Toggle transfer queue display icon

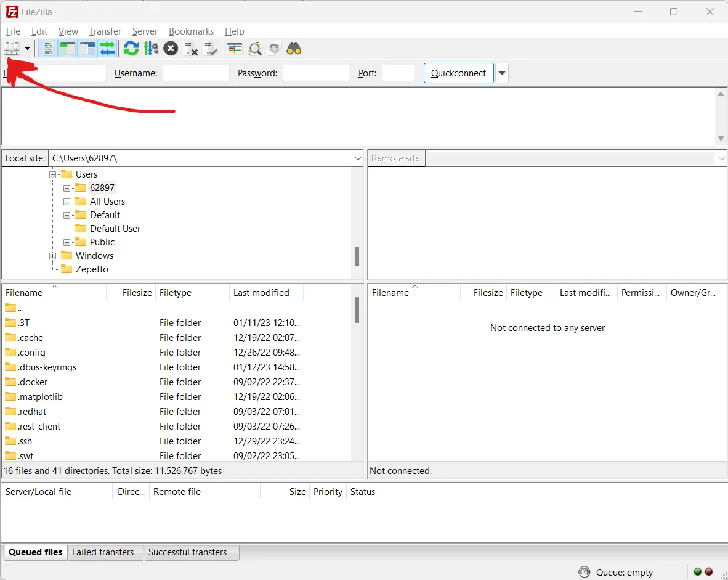pos(107,48)
